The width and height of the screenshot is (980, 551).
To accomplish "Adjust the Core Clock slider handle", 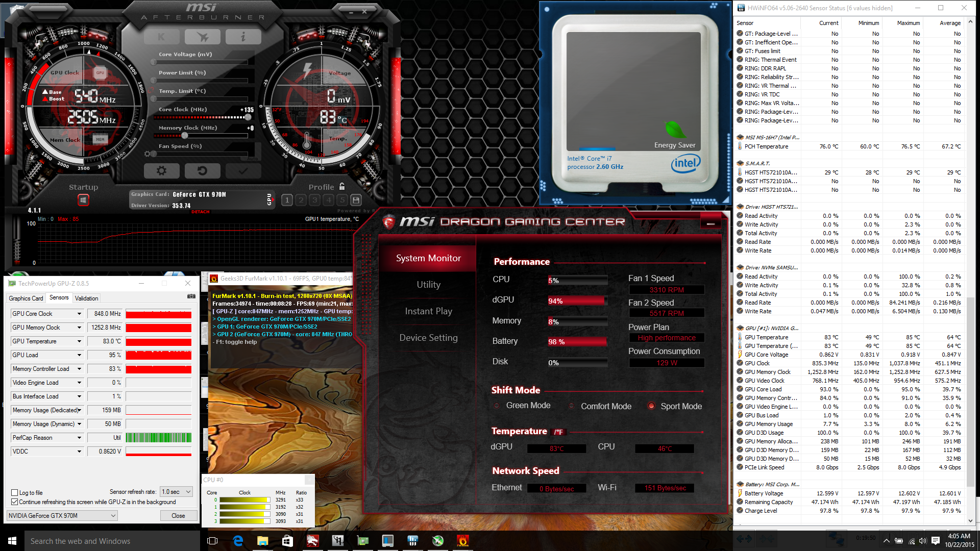I will [x=248, y=117].
